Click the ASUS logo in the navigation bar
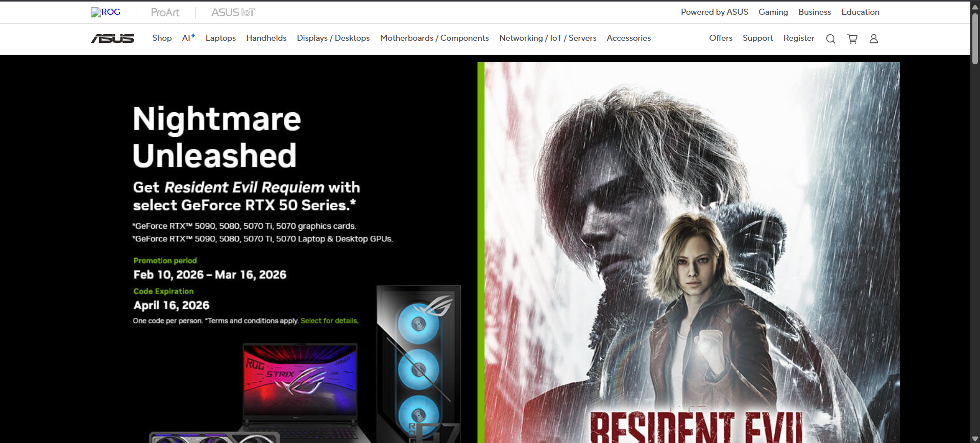The height and width of the screenshot is (443, 980). (x=112, y=38)
